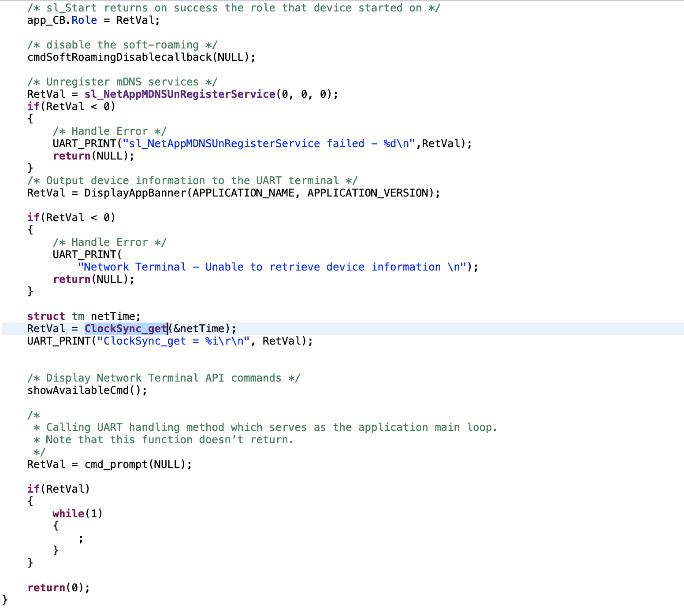Select the closing brace on the final line
The width and height of the screenshot is (684, 616).
[4, 599]
